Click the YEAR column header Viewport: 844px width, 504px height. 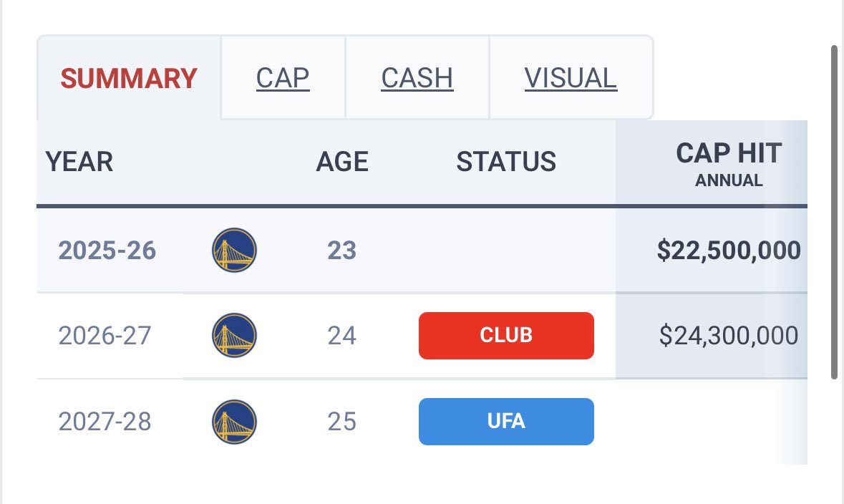[79, 162]
